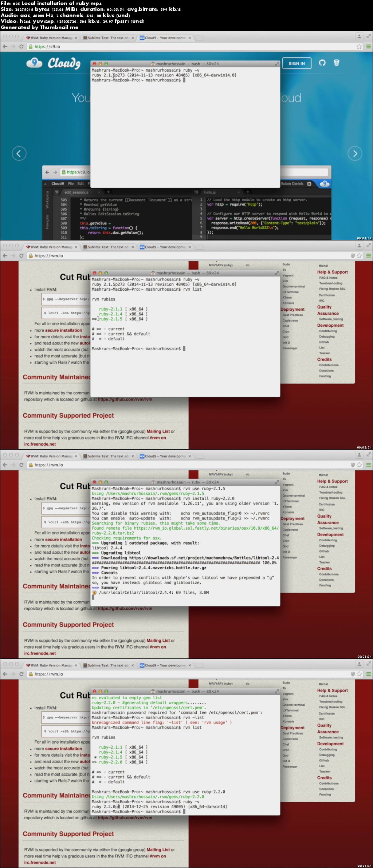Click the SIGN IN button on Cloud9 page
This screenshot has height=868, width=373.
[297, 63]
